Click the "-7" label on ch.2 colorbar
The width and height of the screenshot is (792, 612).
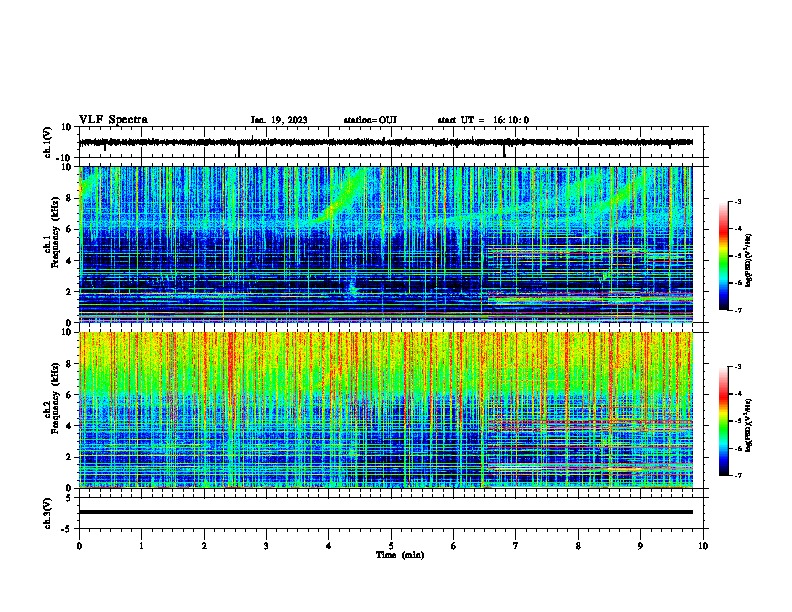tap(738, 476)
